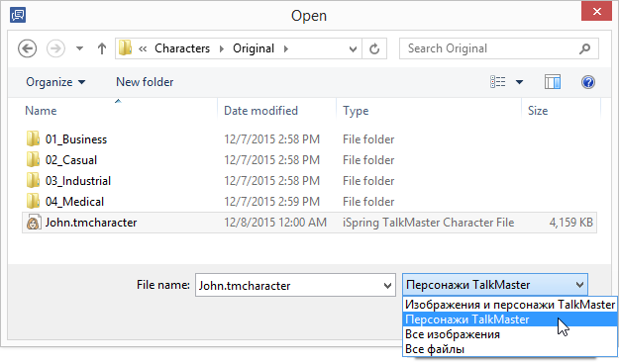The width and height of the screenshot is (619, 364).
Task: Create a New folder
Action: click(145, 82)
